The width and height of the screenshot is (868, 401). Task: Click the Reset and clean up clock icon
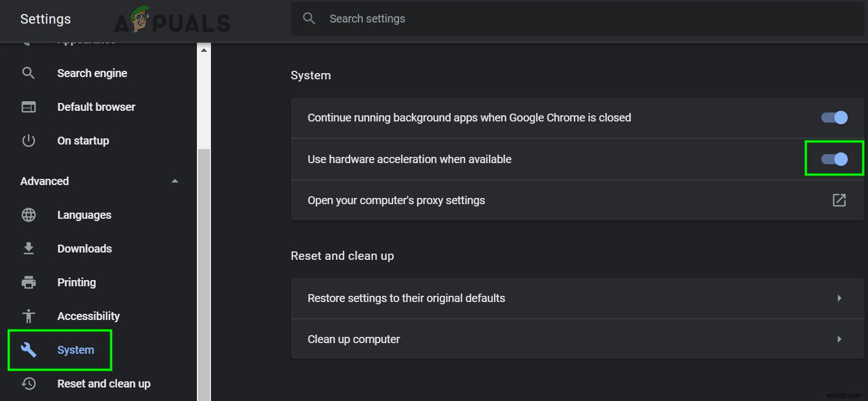(x=28, y=384)
